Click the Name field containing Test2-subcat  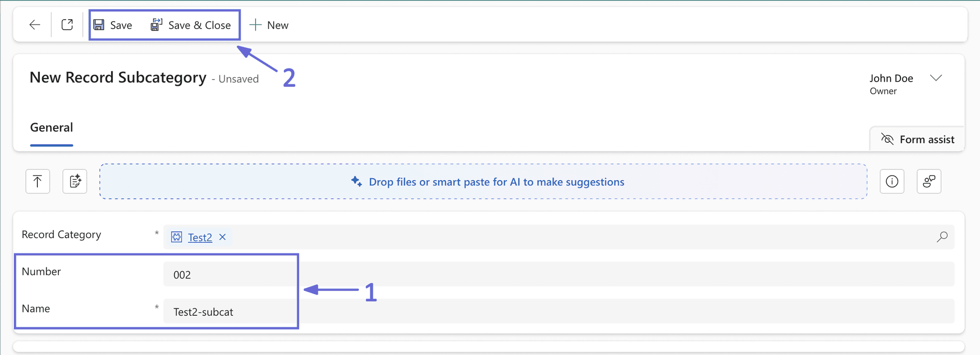559,311
